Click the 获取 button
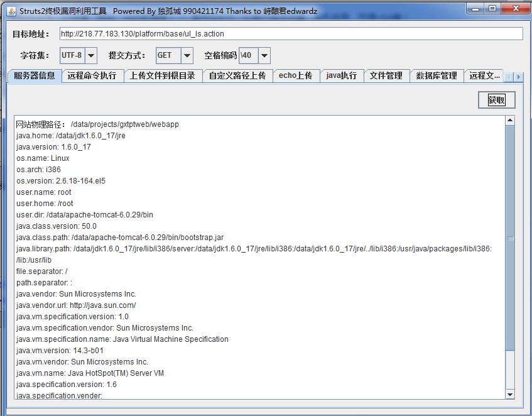Screen dimensions: 532x416 tap(497, 100)
